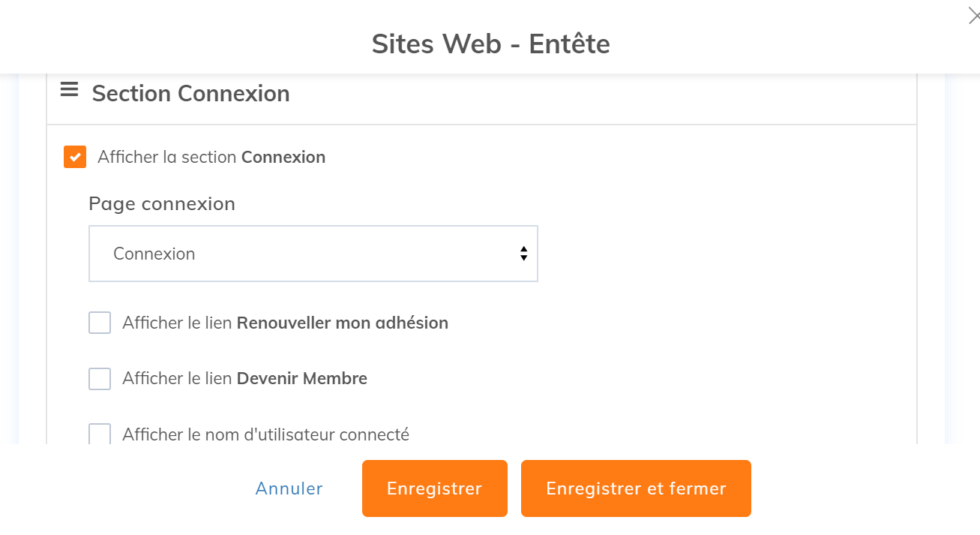Screen dimensions: 980x535
Task: Collapse the Section Connexion header title
Action: (x=190, y=94)
